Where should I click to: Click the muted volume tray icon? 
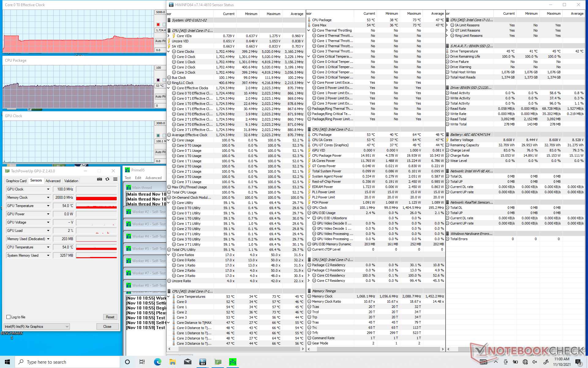(x=535, y=362)
